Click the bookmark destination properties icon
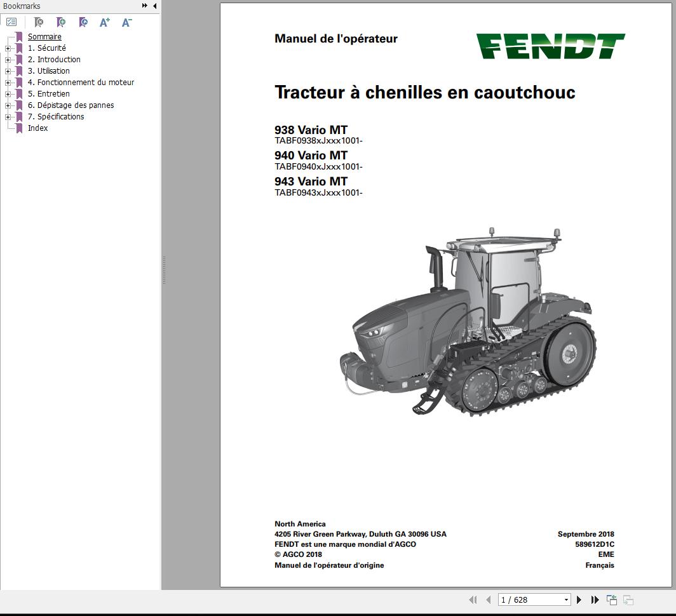Image resolution: width=676 pixels, height=616 pixels. (x=83, y=22)
